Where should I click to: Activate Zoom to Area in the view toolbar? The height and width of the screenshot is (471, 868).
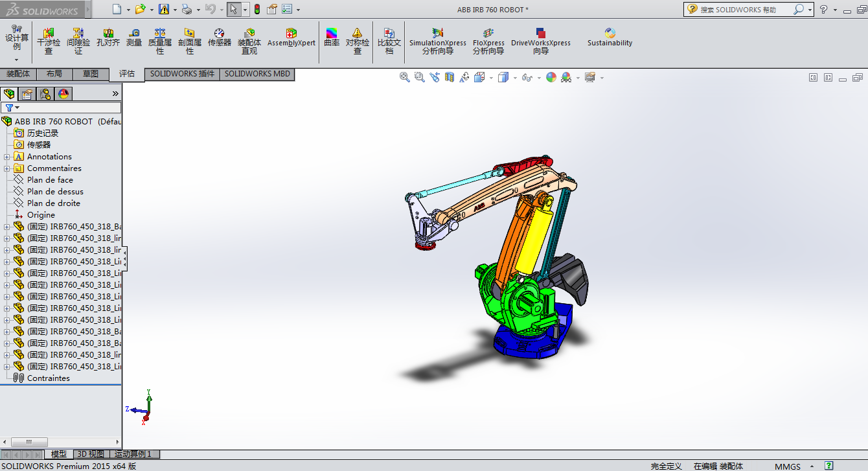[419, 77]
